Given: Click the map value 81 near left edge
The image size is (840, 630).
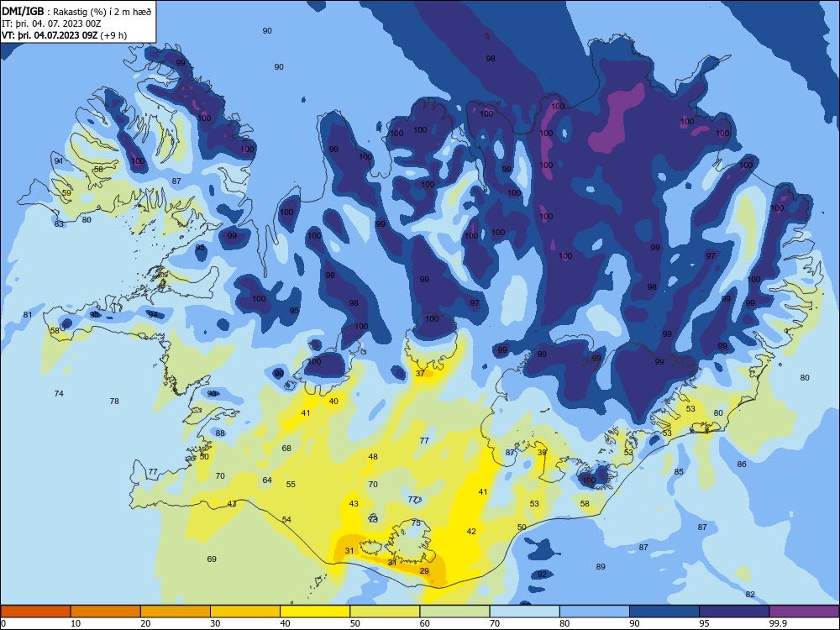Looking at the screenshot, I should (28, 315).
